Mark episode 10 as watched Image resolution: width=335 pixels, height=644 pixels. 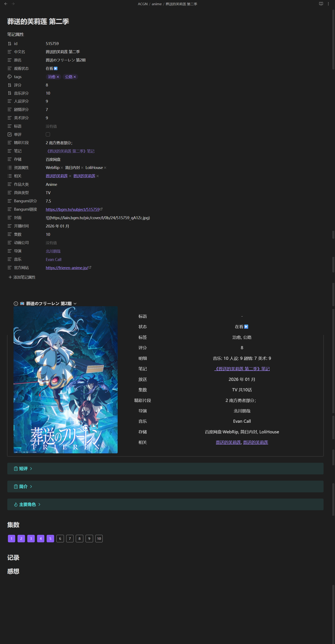(x=99, y=539)
